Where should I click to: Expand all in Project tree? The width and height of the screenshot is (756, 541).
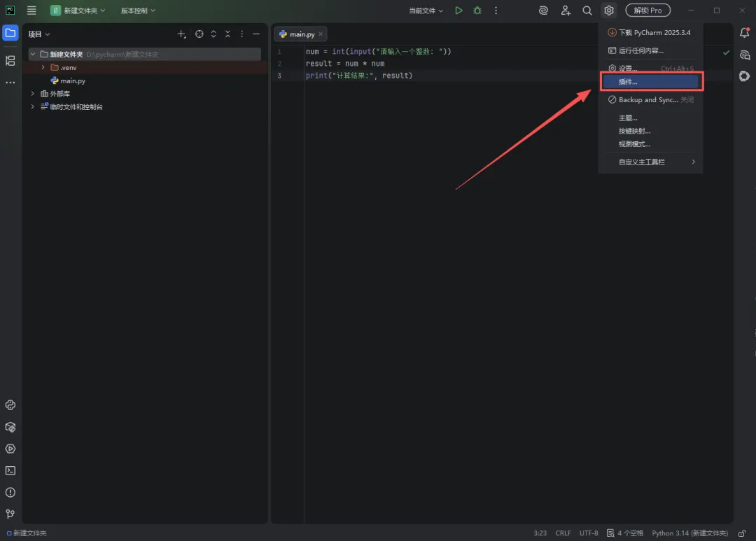click(213, 34)
